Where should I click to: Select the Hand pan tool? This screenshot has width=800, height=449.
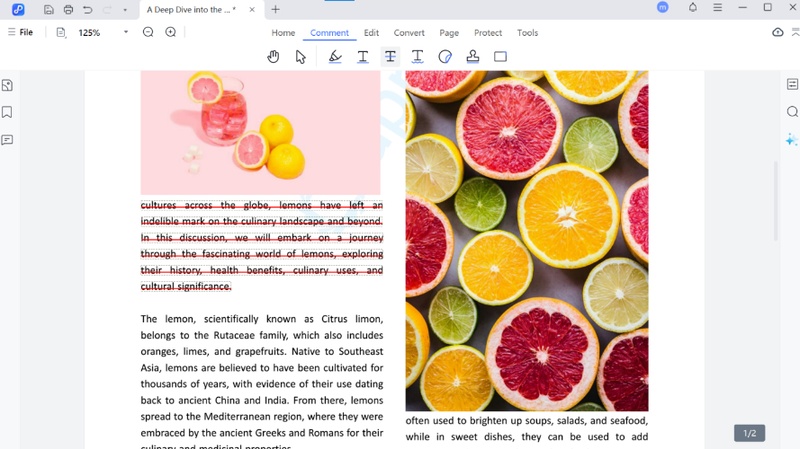click(x=273, y=57)
